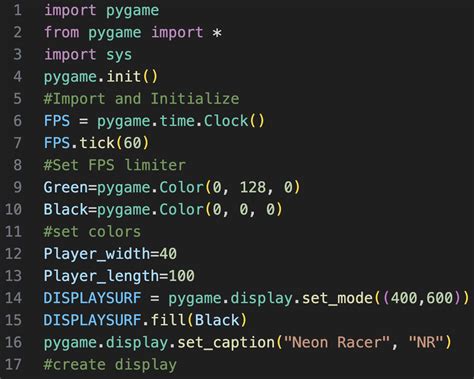Click the 'Player_length=100' assignment
Viewport: 474px width, 379px height.
[x=119, y=276]
